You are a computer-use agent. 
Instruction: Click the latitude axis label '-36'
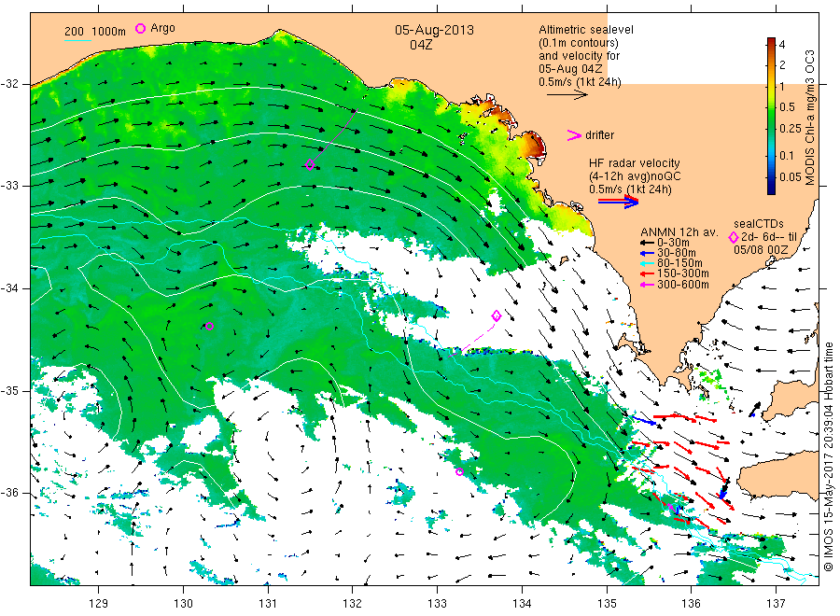tap(10, 493)
